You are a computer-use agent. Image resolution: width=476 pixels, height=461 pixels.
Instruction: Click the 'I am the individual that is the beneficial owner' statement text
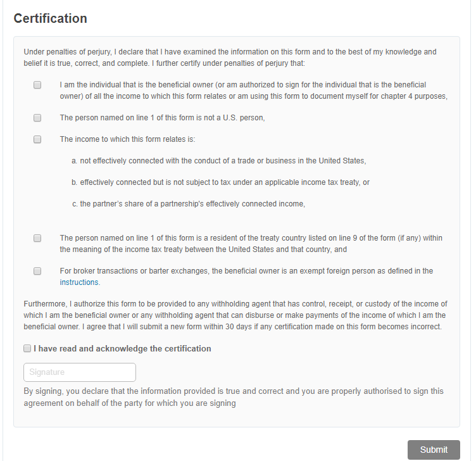click(x=253, y=91)
